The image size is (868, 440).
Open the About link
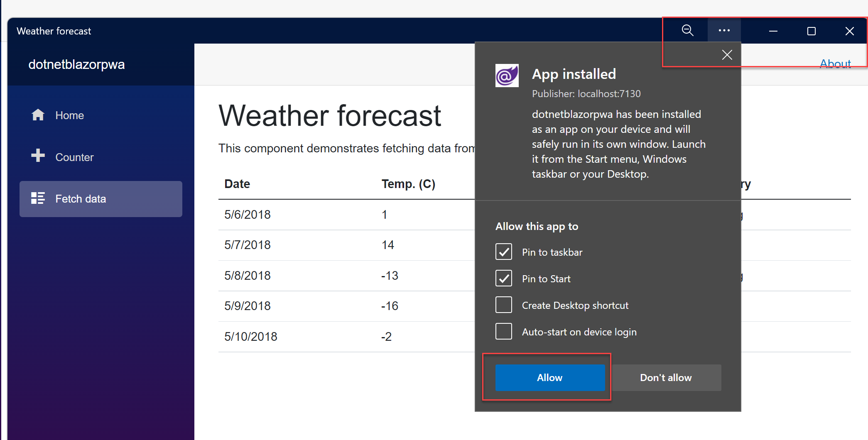coord(835,64)
